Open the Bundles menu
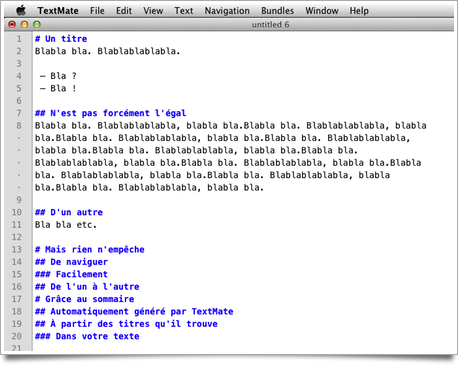 coord(277,11)
